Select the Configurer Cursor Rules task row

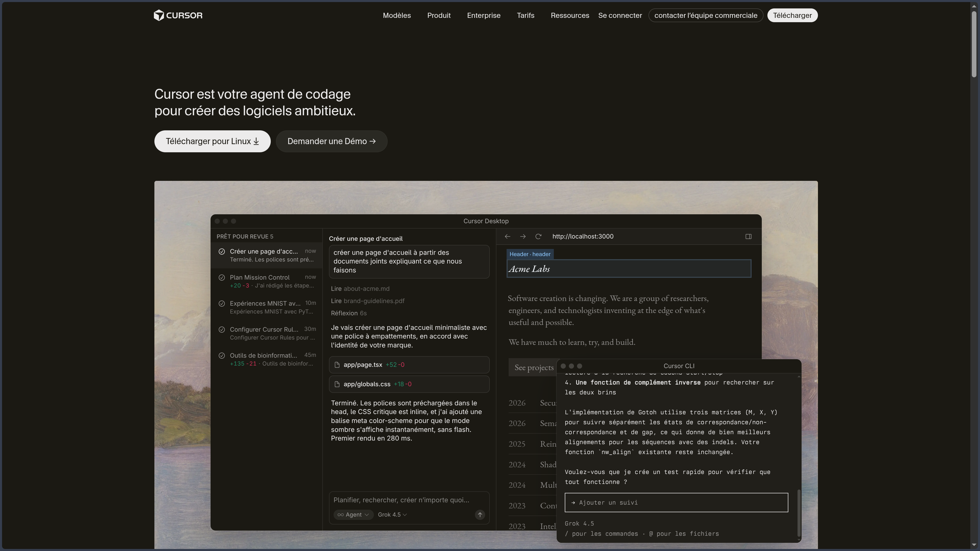click(267, 333)
